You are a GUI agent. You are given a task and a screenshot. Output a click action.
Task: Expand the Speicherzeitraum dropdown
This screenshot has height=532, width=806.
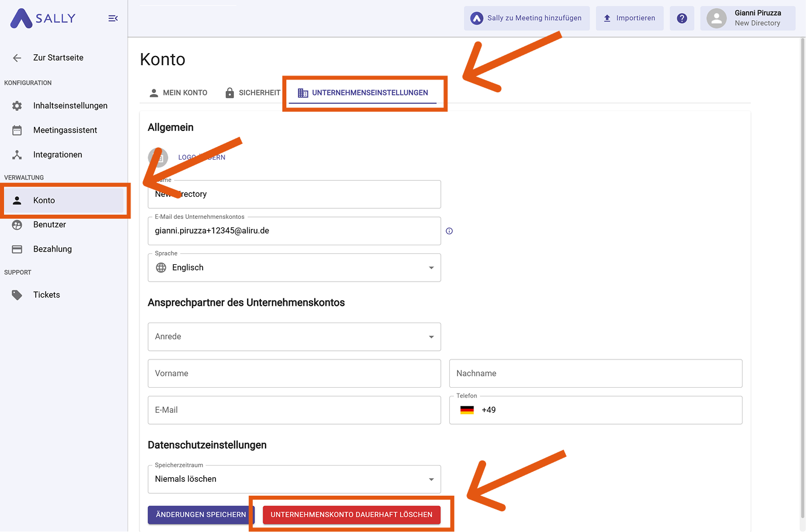pyautogui.click(x=294, y=479)
